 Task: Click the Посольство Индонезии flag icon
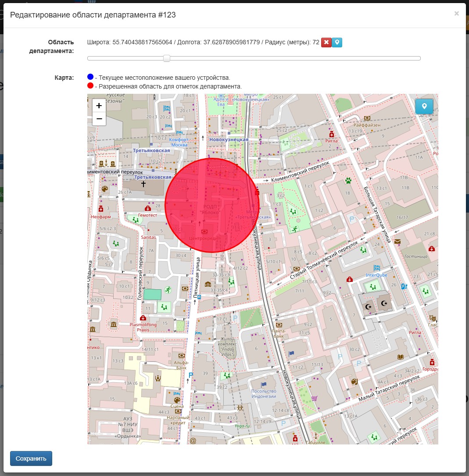click(264, 384)
